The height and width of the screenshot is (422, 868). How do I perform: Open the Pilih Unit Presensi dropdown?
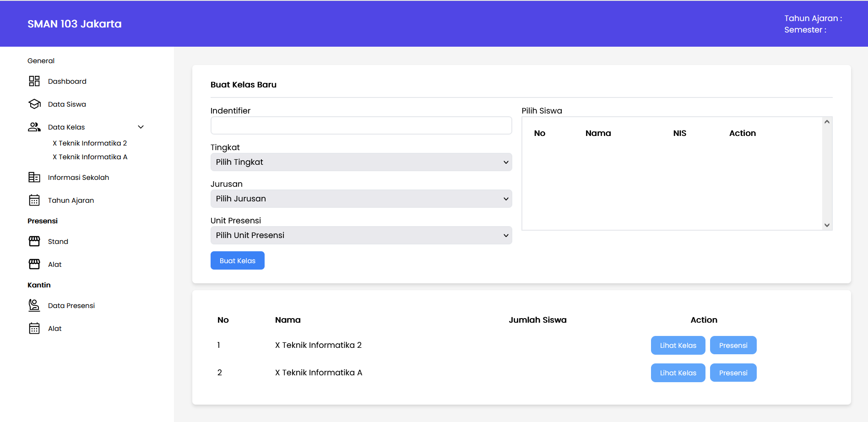[361, 235]
